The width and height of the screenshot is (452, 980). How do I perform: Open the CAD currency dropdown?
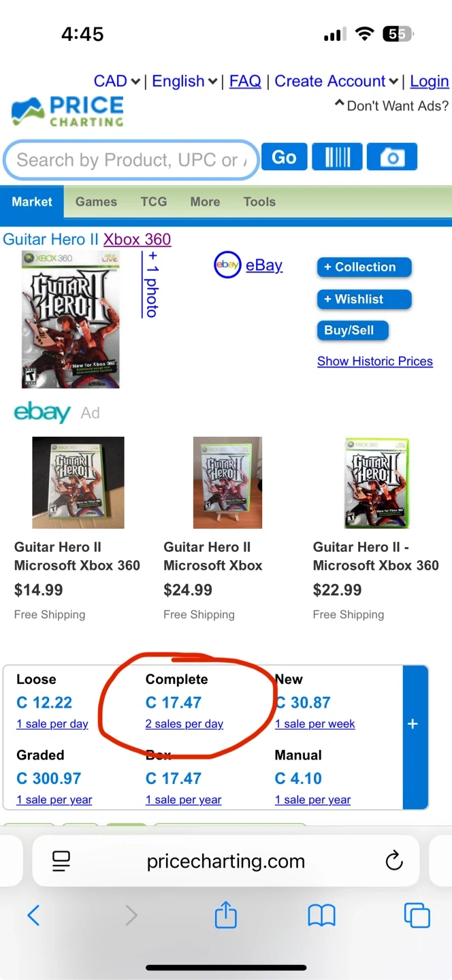[x=116, y=82]
